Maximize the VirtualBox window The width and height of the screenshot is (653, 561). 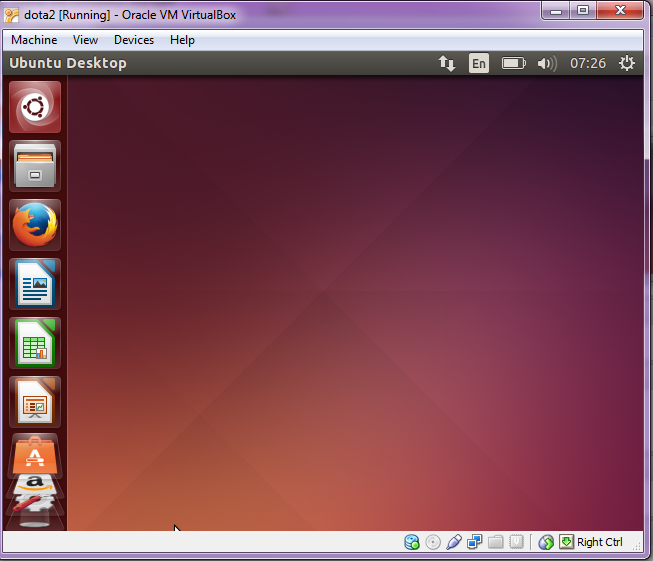[x=583, y=10]
